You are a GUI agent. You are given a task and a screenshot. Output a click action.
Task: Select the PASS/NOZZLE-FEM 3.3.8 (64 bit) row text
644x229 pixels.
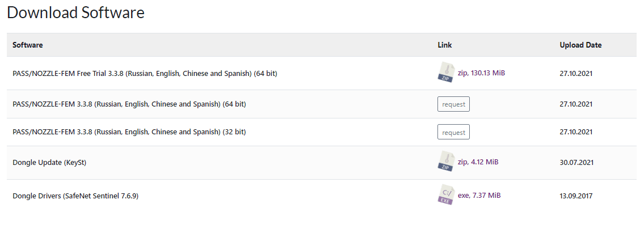[x=129, y=104]
